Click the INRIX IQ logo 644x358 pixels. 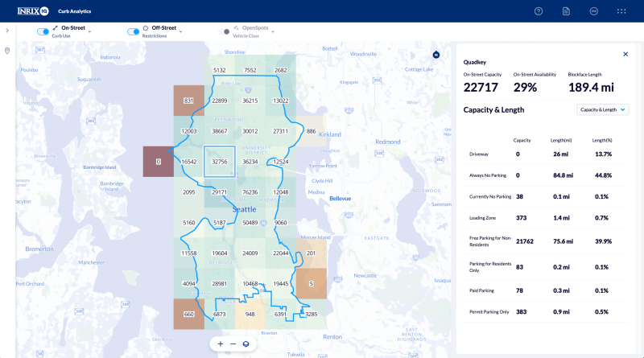[33, 11]
